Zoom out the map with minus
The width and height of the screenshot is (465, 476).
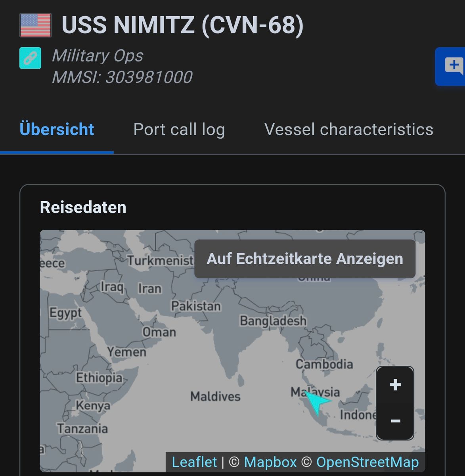(395, 421)
